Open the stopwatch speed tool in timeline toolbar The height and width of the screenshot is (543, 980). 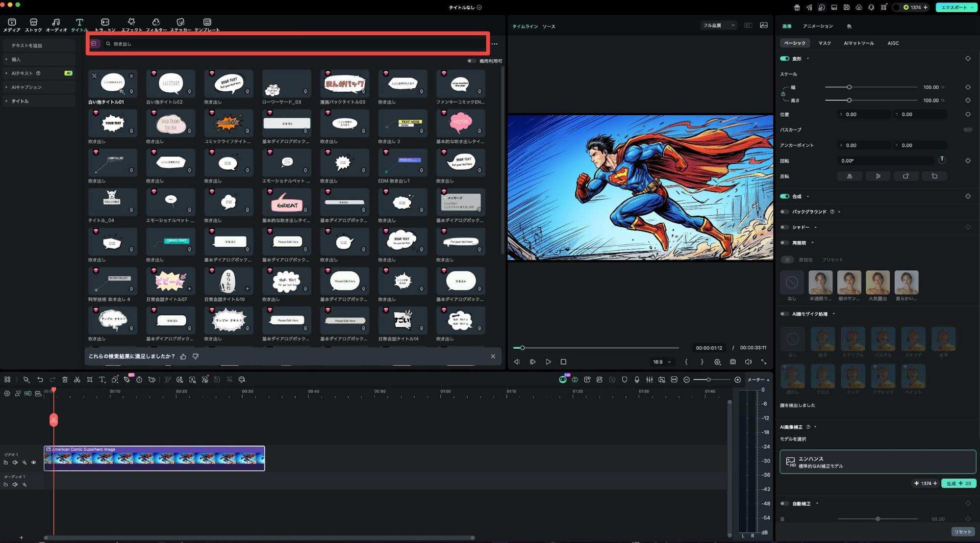tap(139, 380)
